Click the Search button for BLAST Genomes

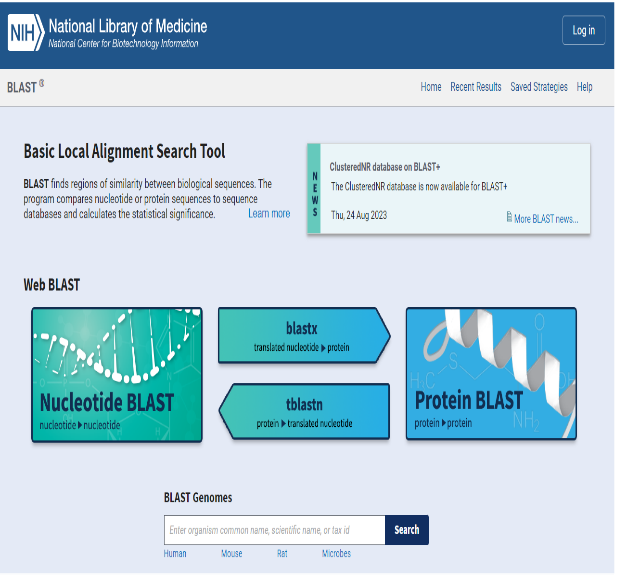[x=407, y=530]
